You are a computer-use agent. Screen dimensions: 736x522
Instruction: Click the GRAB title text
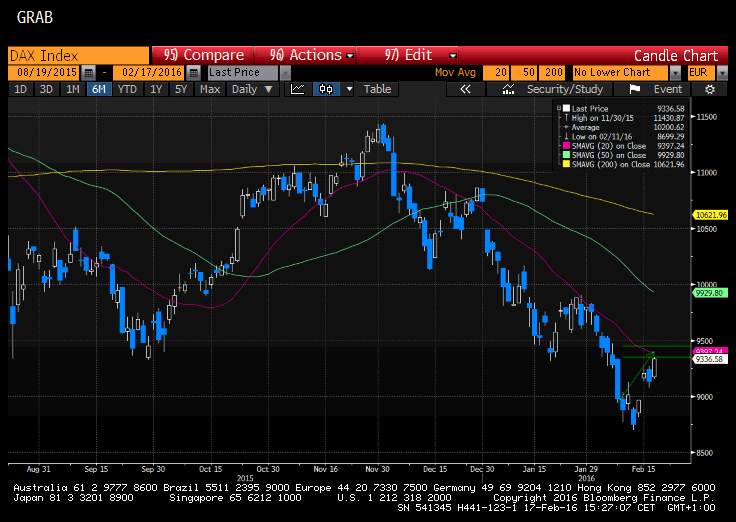click(x=35, y=17)
